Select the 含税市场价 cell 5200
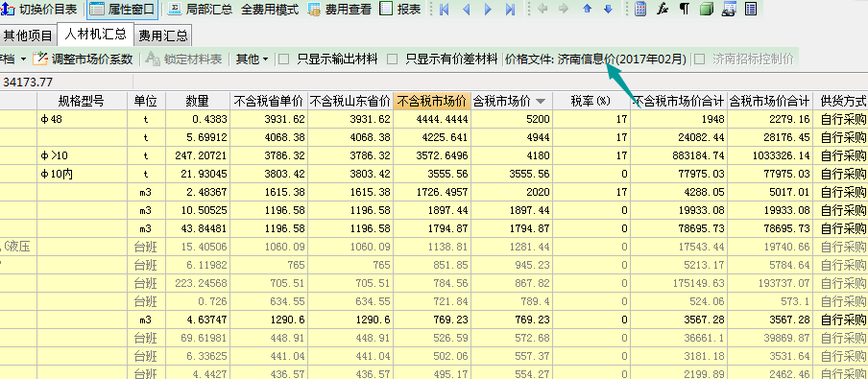Viewport: 868px width, 379px height. 512,119
